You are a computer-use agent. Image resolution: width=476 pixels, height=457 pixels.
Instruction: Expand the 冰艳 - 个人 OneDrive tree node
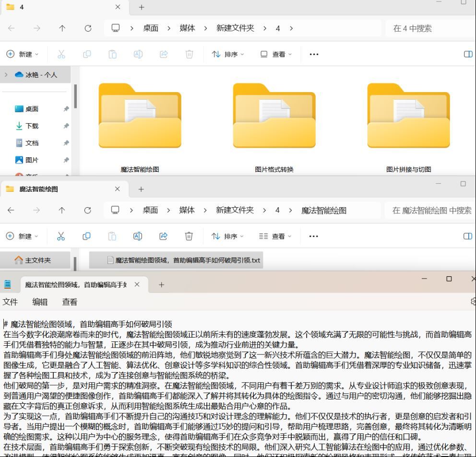(x=6, y=75)
